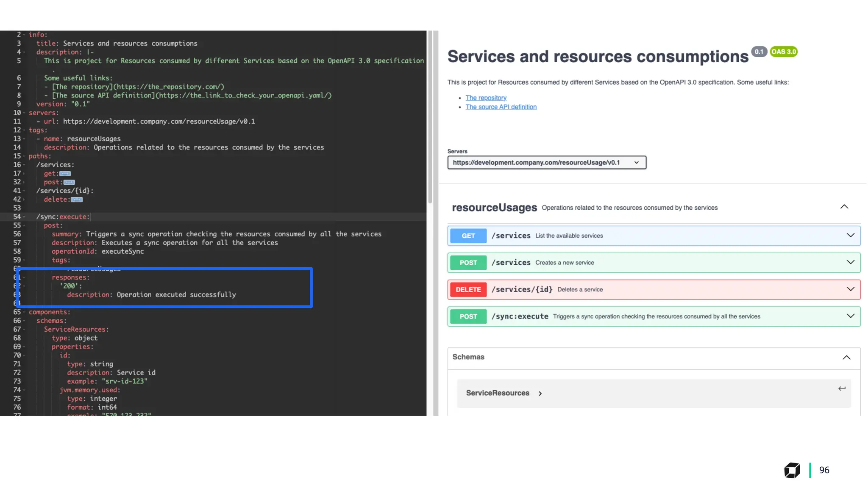Screen dimensions: 868x488
Task: Collapse the Schemas section
Action: (x=846, y=358)
